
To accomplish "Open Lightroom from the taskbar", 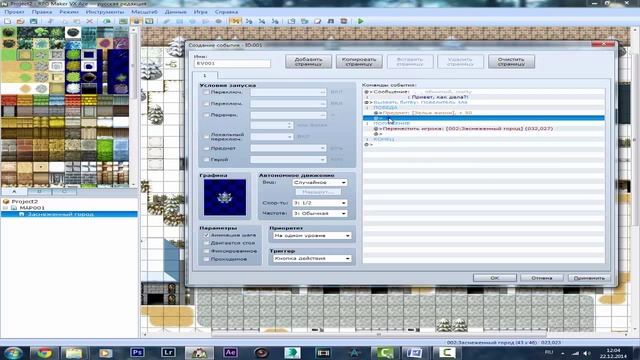I will pyautogui.click(x=168, y=352).
